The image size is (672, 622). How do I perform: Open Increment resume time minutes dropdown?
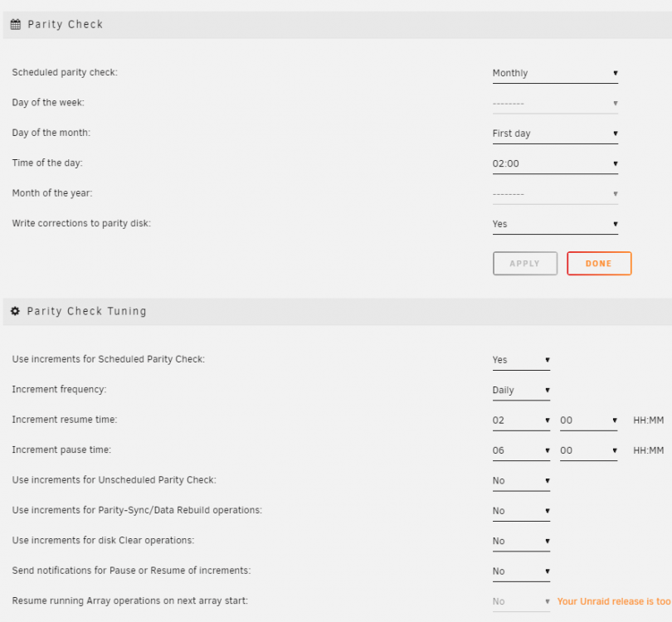pyautogui.click(x=588, y=420)
